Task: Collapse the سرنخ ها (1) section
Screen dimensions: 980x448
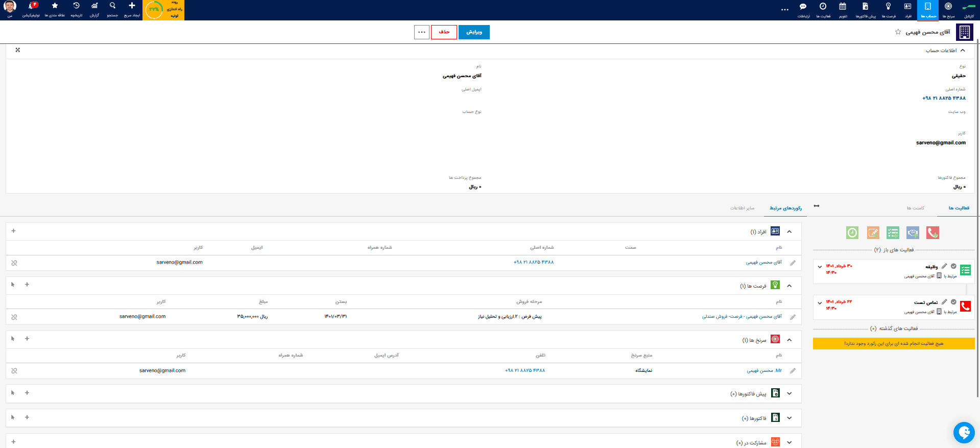Action: (790, 340)
